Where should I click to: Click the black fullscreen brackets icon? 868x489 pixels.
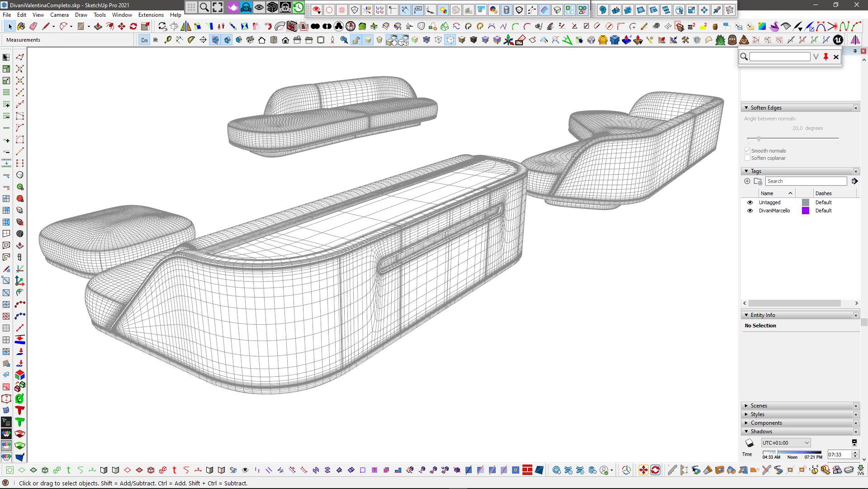218,8
